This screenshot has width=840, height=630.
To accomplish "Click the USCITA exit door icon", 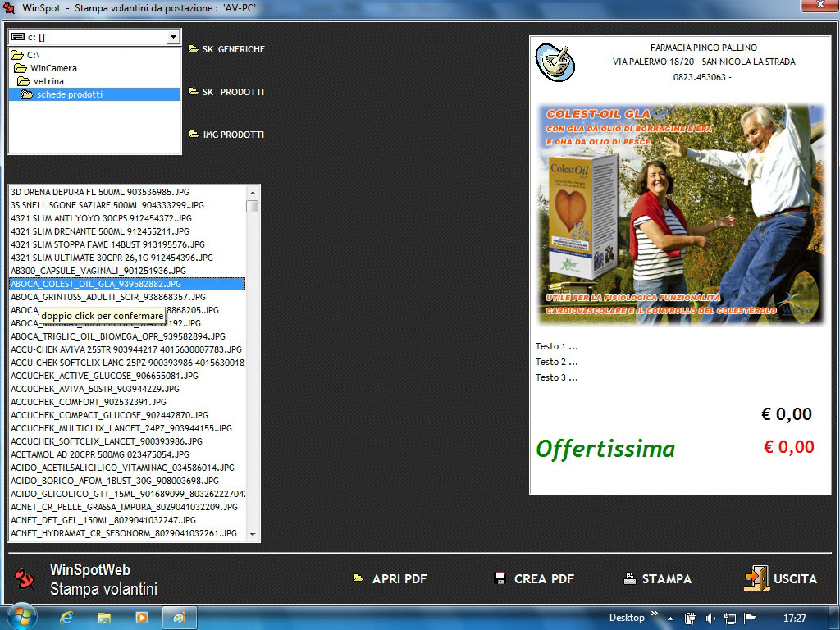I will click(x=756, y=578).
